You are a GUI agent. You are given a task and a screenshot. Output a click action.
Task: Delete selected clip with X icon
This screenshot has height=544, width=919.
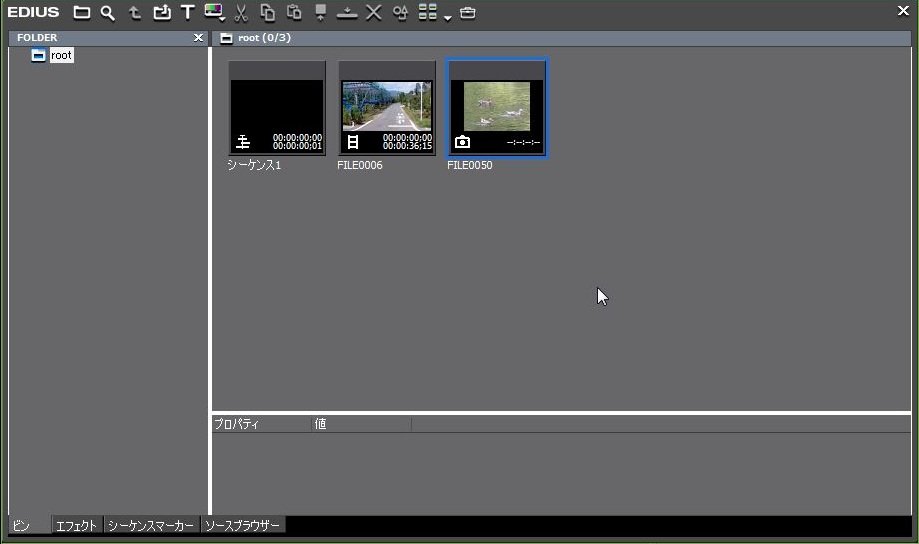(373, 12)
